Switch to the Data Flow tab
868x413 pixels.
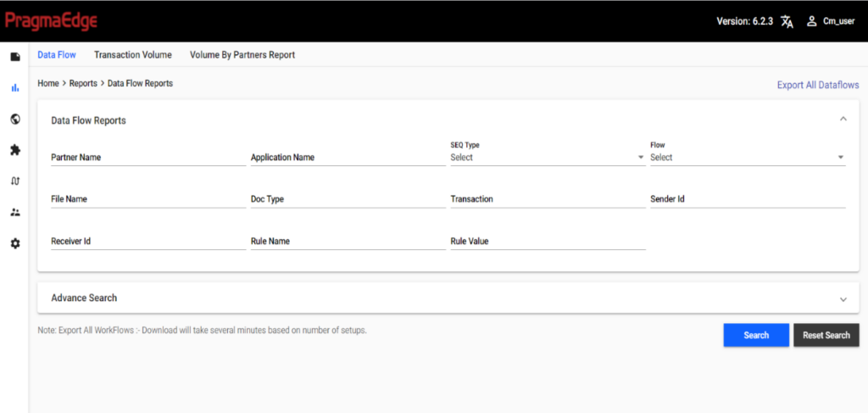coord(57,55)
